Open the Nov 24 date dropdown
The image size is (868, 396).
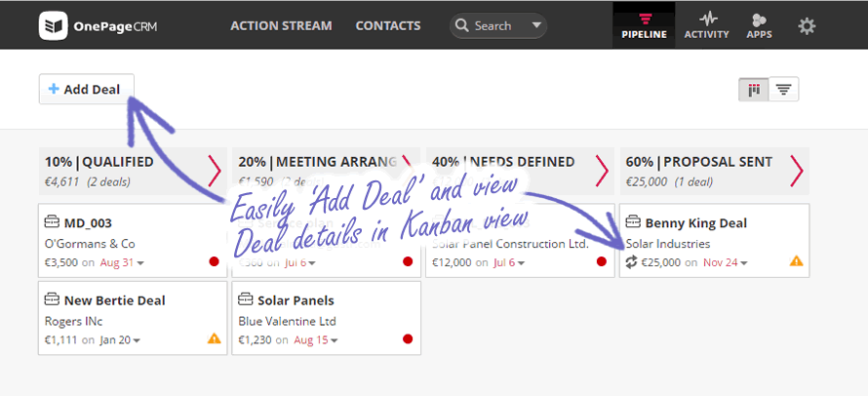[726, 262]
